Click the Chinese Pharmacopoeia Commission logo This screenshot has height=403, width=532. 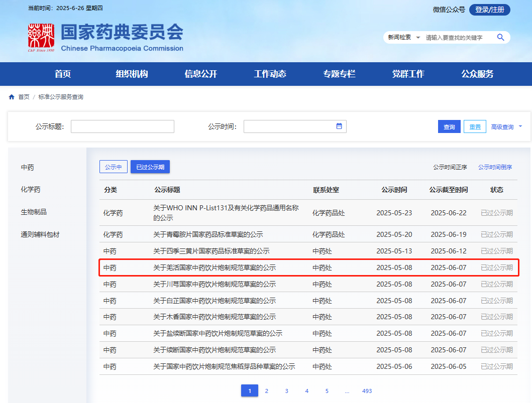41,38
